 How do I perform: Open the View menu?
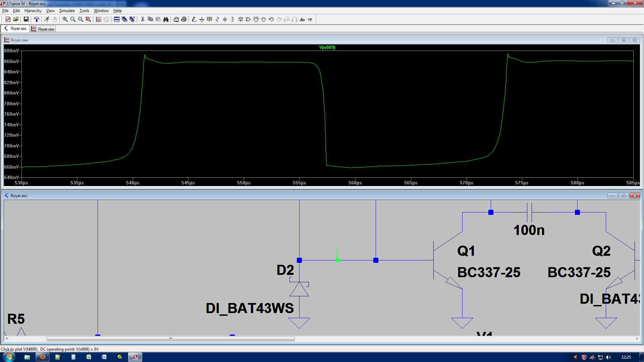[x=50, y=11]
